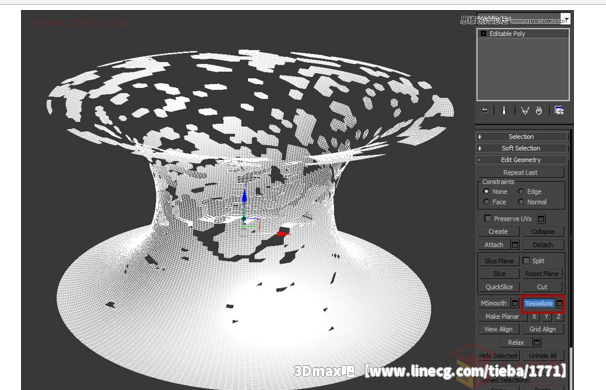
Task: Open Attach list box icon
Action: coord(515,245)
